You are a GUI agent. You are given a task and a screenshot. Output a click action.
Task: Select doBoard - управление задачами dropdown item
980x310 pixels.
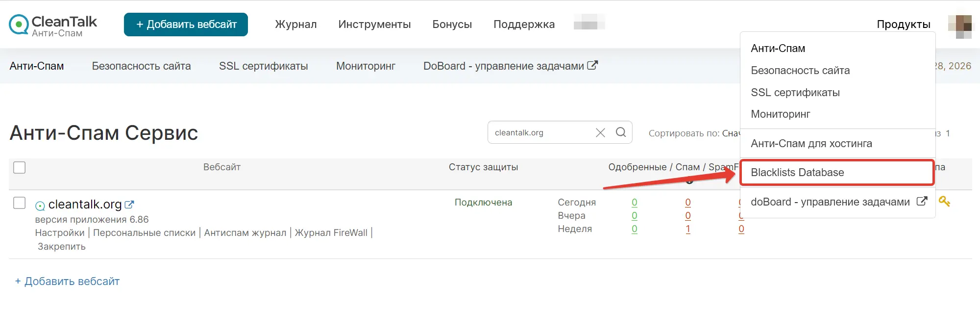point(830,202)
